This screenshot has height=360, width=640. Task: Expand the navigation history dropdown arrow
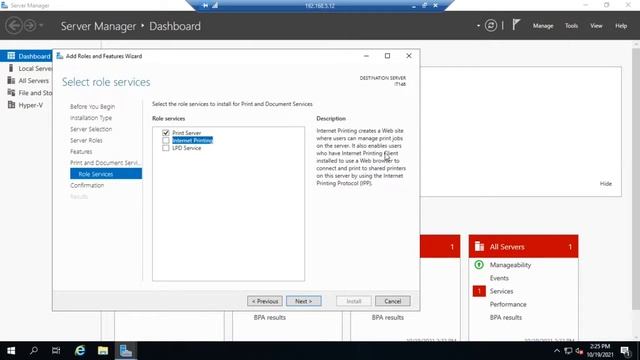click(41, 26)
